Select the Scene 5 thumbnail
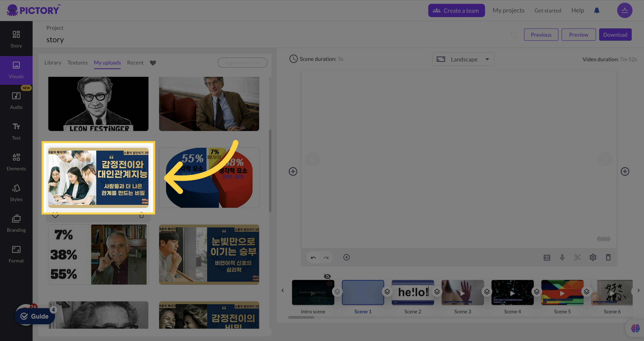 point(562,292)
